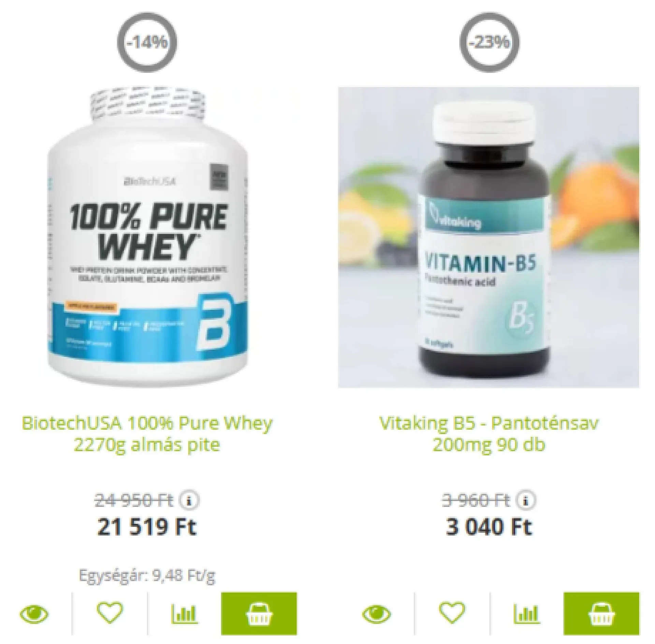Add Vitaking B5 to wishlist heart
Image resolution: width=655 pixels, height=644 pixels.
(452, 612)
